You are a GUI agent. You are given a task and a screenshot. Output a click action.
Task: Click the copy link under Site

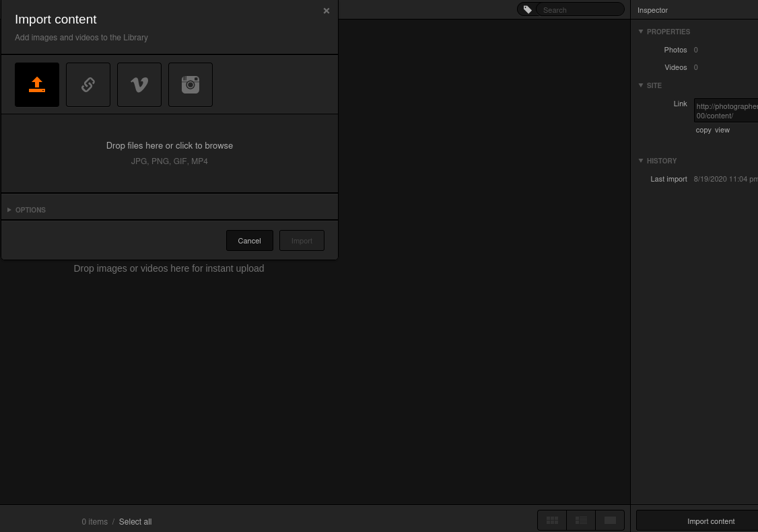tap(703, 130)
